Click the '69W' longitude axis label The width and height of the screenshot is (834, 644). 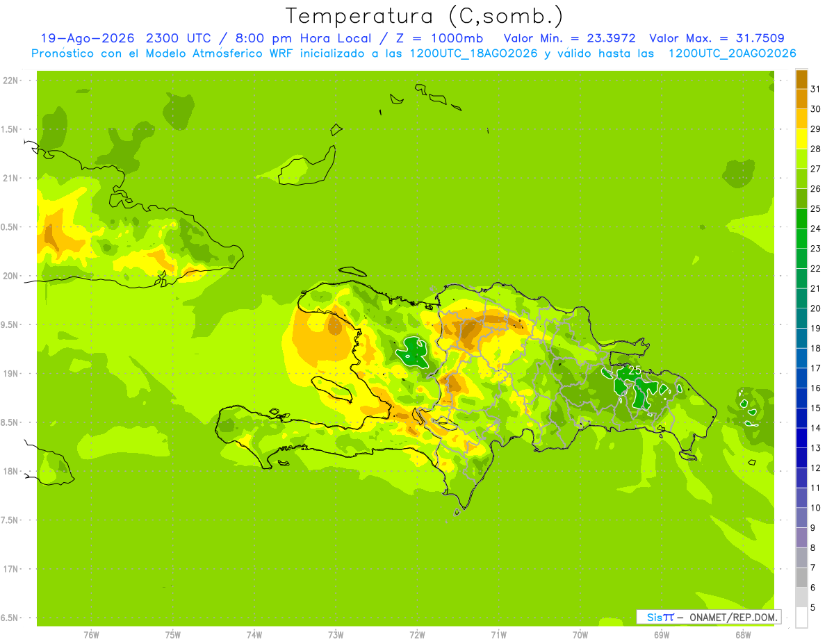click(662, 635)
